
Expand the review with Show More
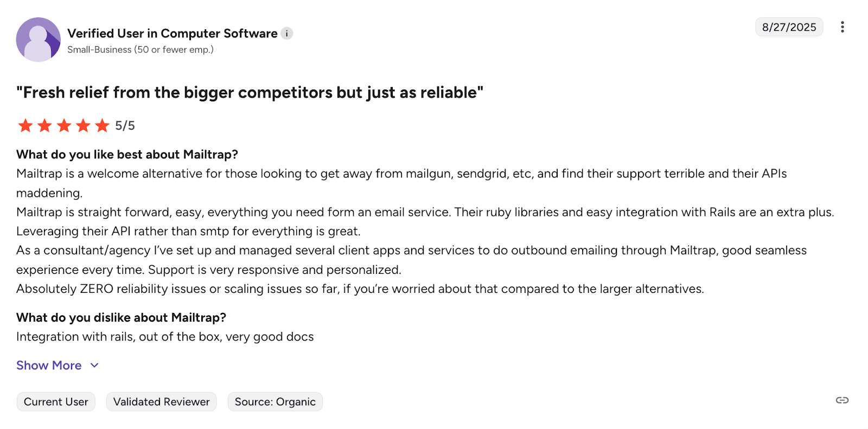[49, 366]
